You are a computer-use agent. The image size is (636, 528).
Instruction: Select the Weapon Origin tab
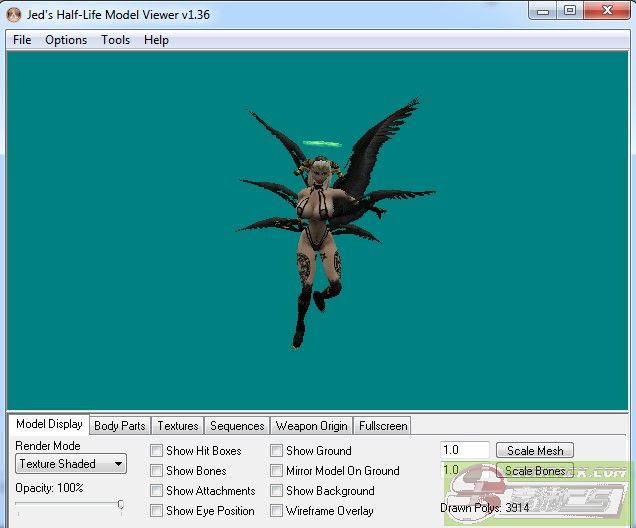tap(311, 426)
